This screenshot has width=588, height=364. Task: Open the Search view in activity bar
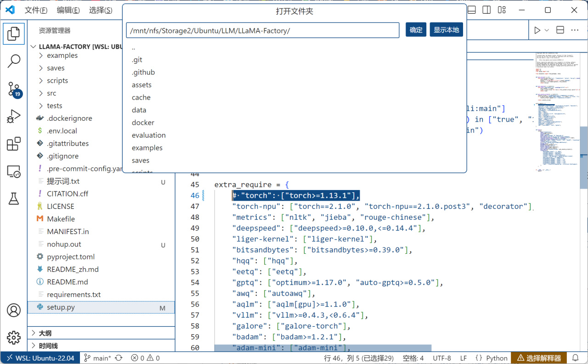coord(14,61)
